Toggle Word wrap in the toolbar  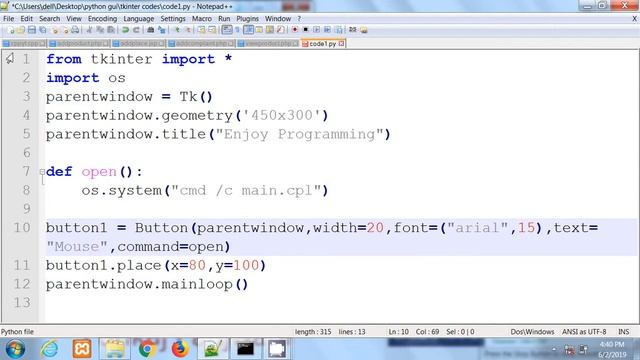click(x=227, y=30)
